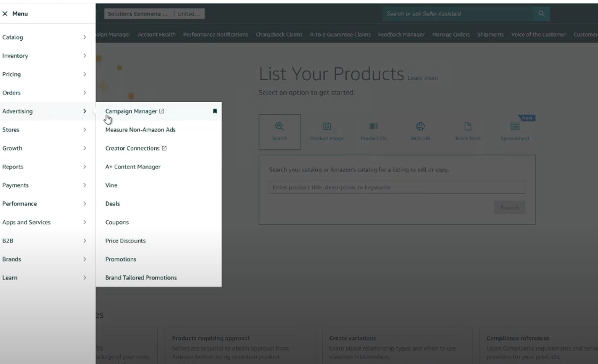The height and width of the screenshot is (364, 598).
Task: Click the bookmark icon next to Campaign Manager
Action: point(215,111)
